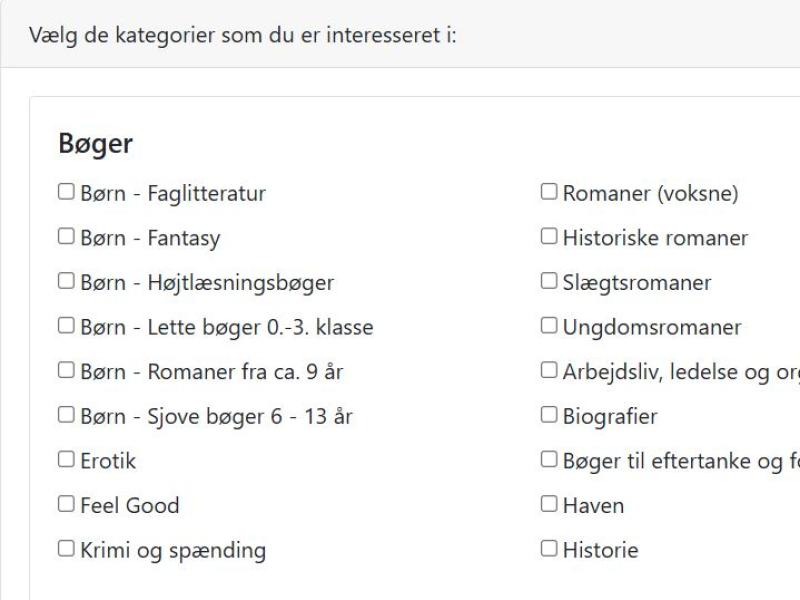The height and width of the screenshot is (600, 800).
Task: Enable Børn - Lette bøger 0.-3. klasse
Action: [66, 326]
